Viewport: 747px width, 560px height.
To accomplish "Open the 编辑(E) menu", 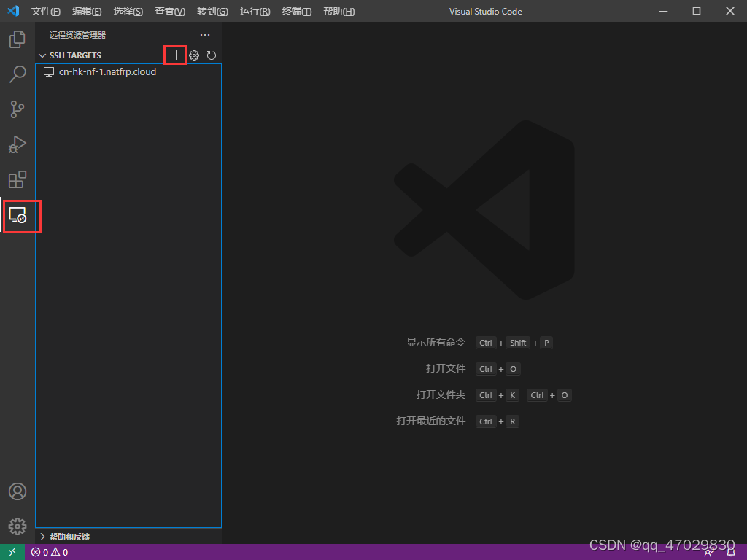I will 87,11.
